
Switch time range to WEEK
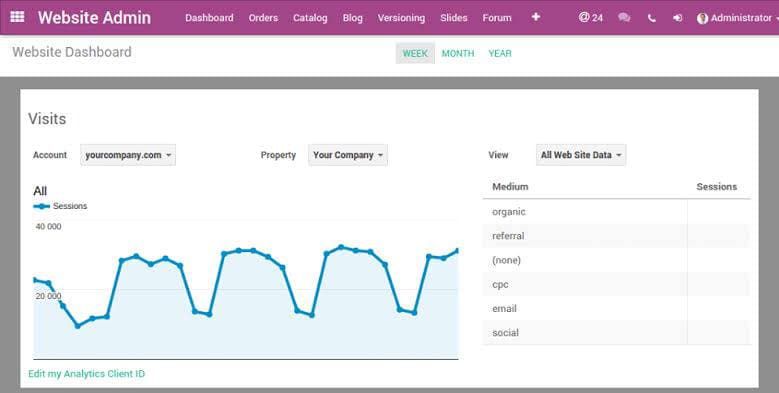[x=415, y=53]
